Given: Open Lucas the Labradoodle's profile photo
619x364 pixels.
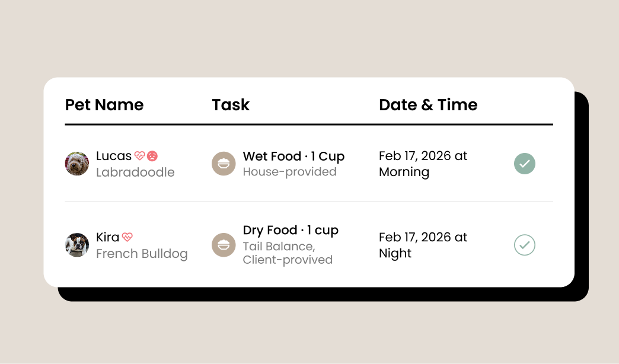Looking at the screenshot, I should pos(77,164).
